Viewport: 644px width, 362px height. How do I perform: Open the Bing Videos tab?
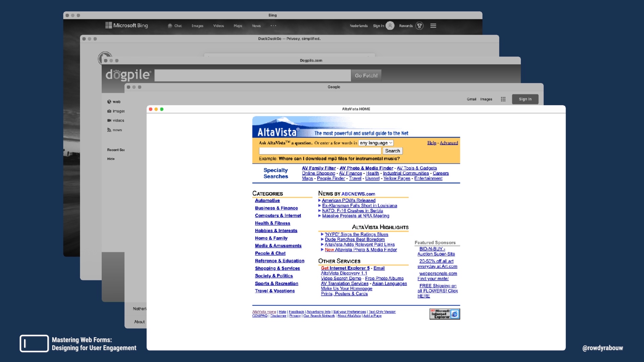pyautogui.click(x=218, y=26)
